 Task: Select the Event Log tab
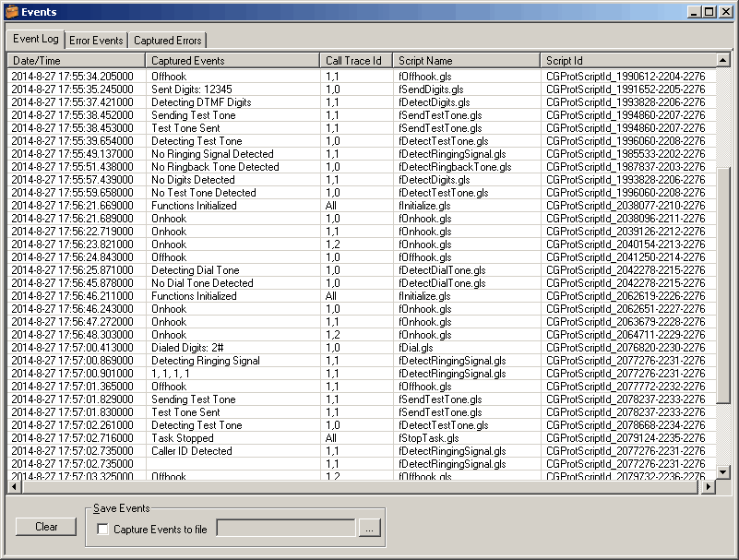click(x=36, y=39)
